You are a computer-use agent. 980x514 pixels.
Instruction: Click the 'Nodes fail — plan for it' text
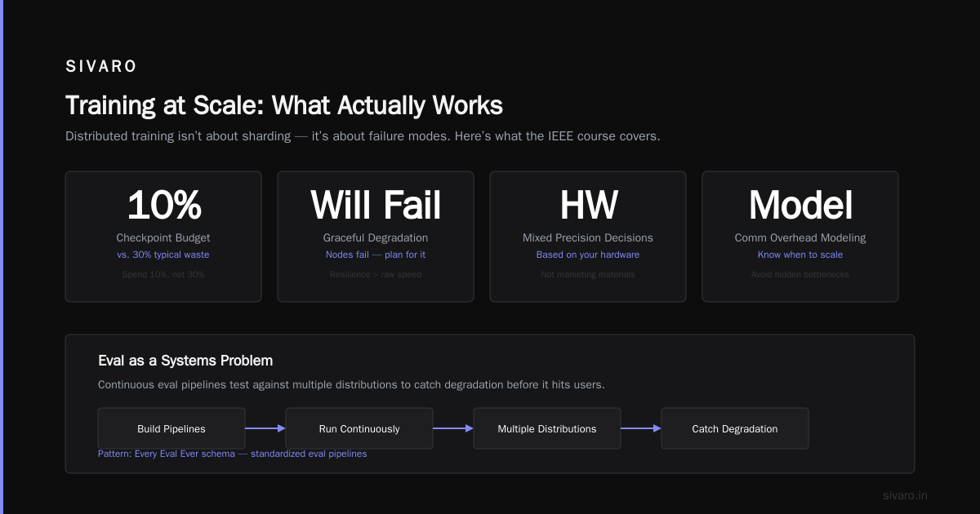point(376,255)
